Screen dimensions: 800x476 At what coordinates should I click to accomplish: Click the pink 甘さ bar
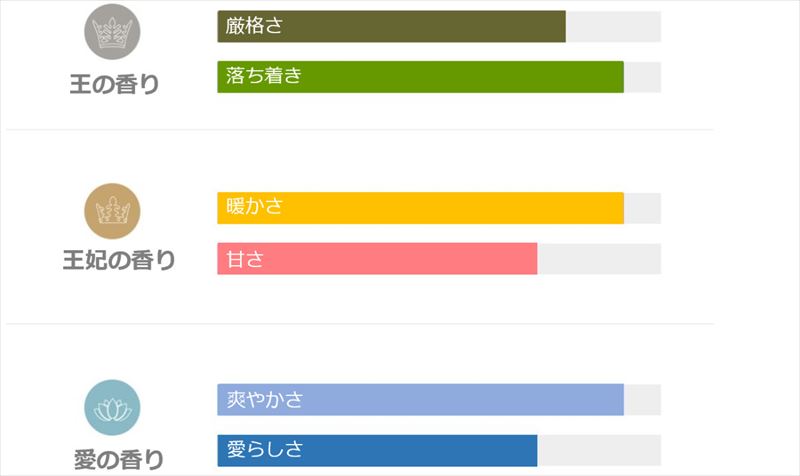pyautogui.click(x=377, y=259)
